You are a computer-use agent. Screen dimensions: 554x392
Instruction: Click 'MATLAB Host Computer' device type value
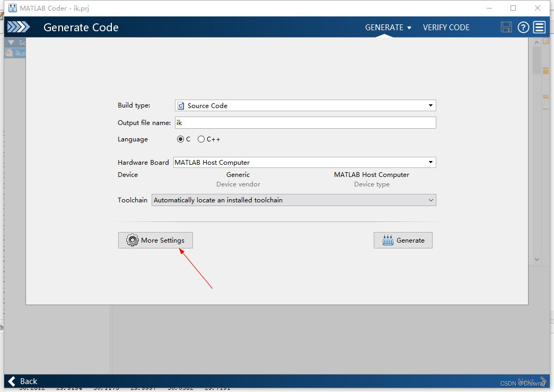[x=372, y=175]
